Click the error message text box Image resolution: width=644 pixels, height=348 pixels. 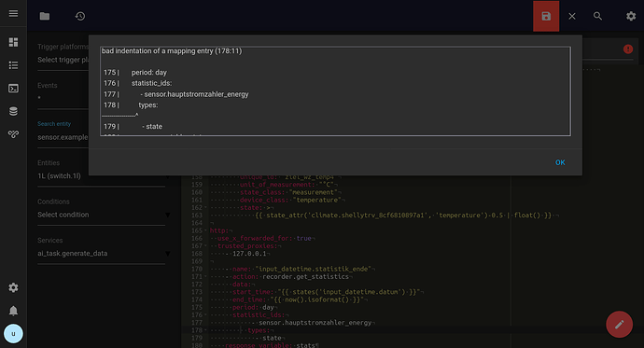coord(335,90)
